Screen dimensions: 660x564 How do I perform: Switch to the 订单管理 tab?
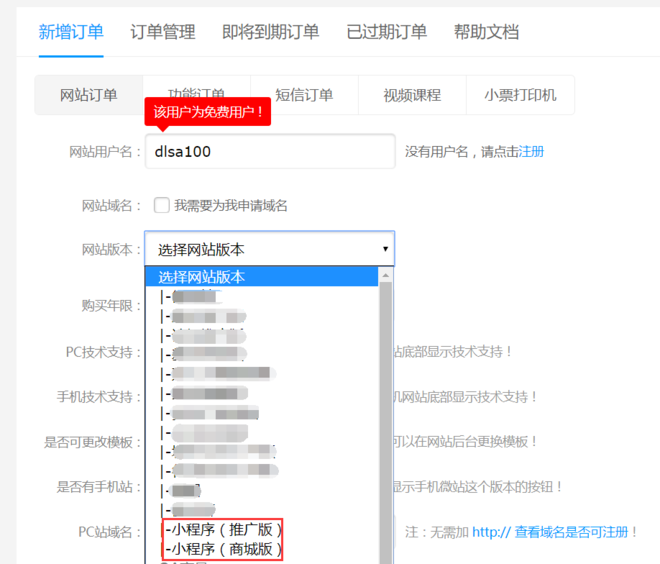click(x=163, y=32)
